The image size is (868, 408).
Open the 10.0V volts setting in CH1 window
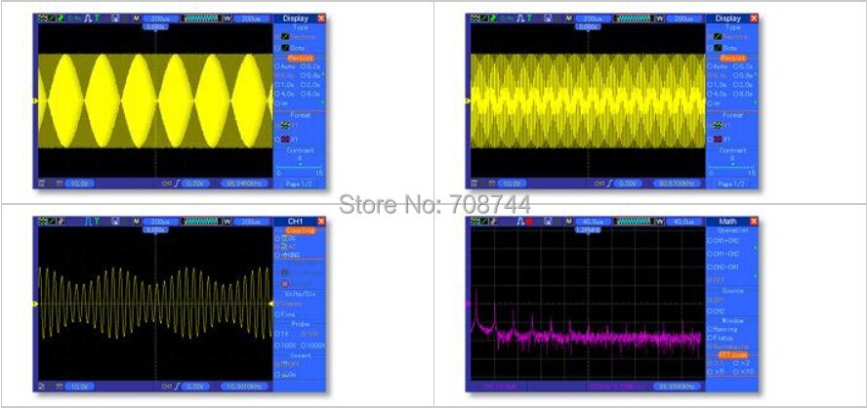point(79,386)
